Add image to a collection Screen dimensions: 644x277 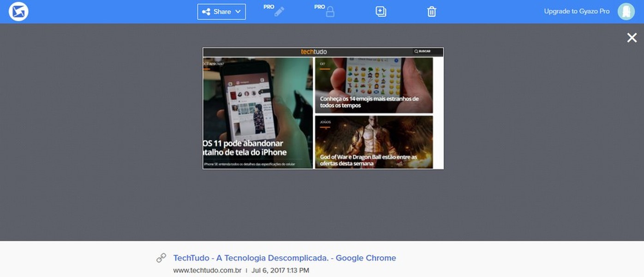(381, 12)
